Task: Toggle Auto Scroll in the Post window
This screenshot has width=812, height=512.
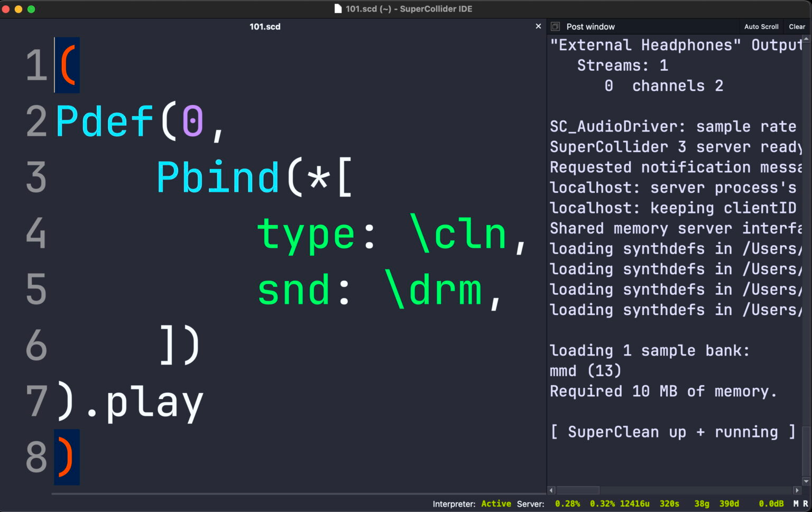Action: pos(761,26)
